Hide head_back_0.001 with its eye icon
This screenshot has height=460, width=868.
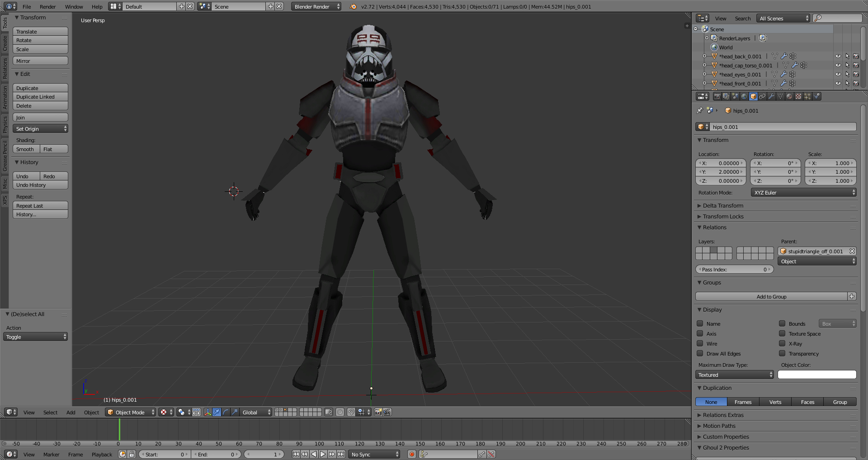click(x=838, y=56)
